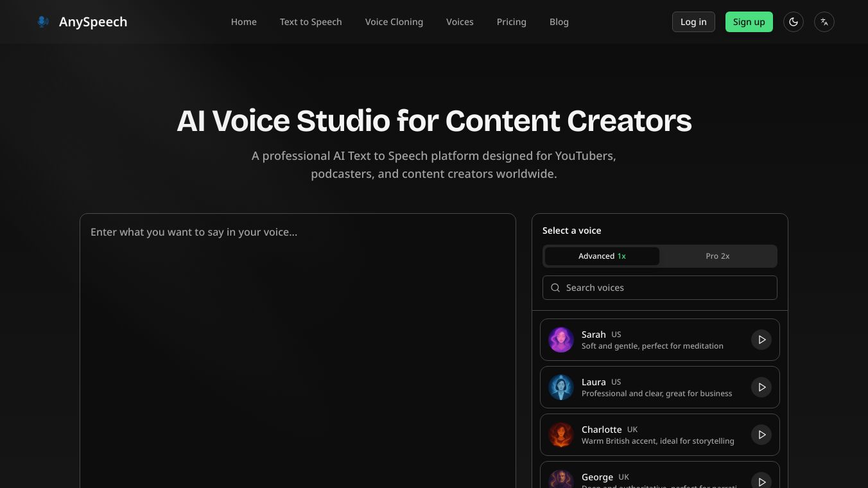Play the Sarah voice preview
This screenshot has width=868, height=488.
tap(761, 340)
